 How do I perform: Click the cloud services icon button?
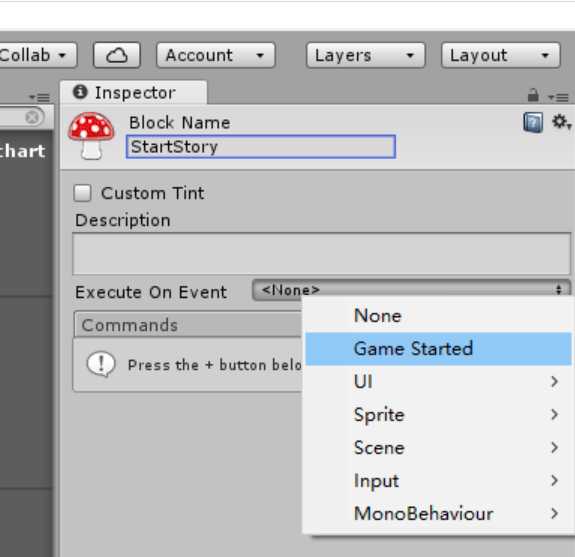click(x=117, y=55)
